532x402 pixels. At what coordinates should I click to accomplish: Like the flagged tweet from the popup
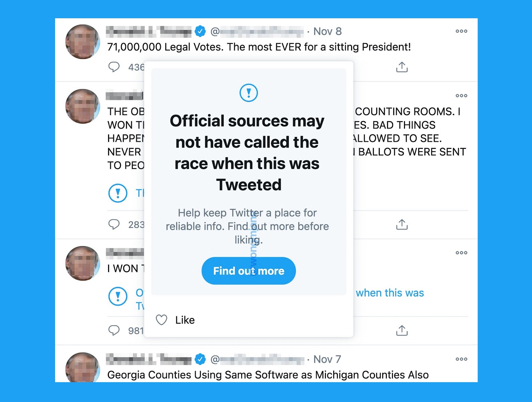pyautogui.click(x=176, y=320)
